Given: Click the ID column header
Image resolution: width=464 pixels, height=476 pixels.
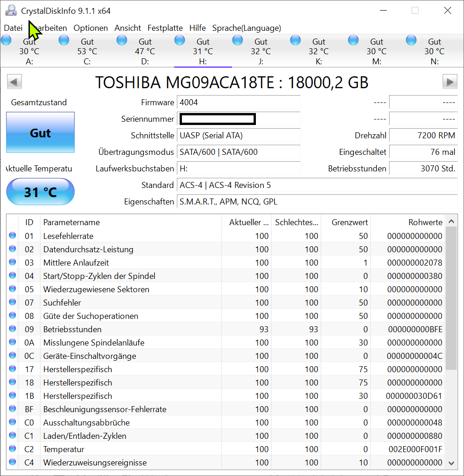Looking at the screenshot, I should tap(29, 222).
